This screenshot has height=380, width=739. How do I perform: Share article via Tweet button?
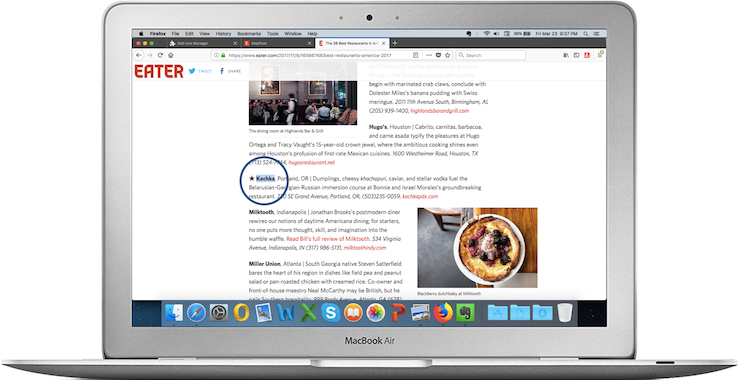click(x=200, y=71)
